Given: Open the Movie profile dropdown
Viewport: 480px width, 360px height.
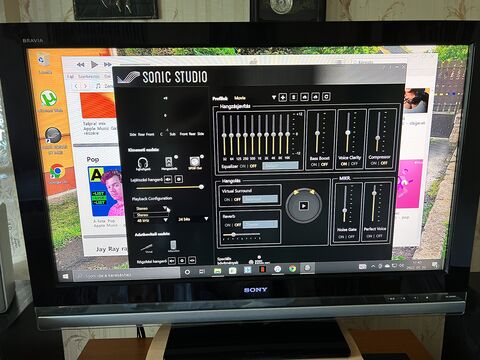Looking at the screenshot, I should pos(274,97).
